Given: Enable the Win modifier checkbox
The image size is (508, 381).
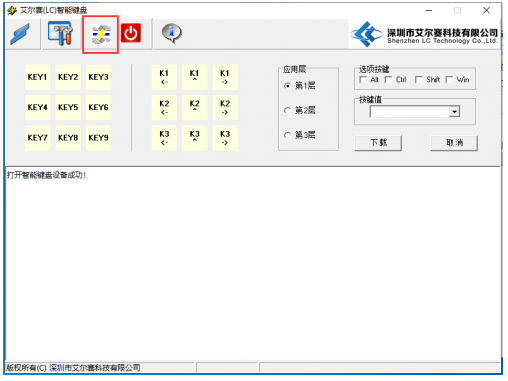Looking at the screenshot, I should tap(449, 80).
